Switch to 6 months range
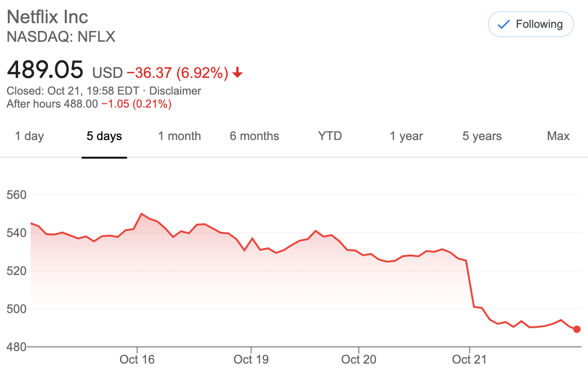Screen dimensions: 588x371 [x=255, y=136]
